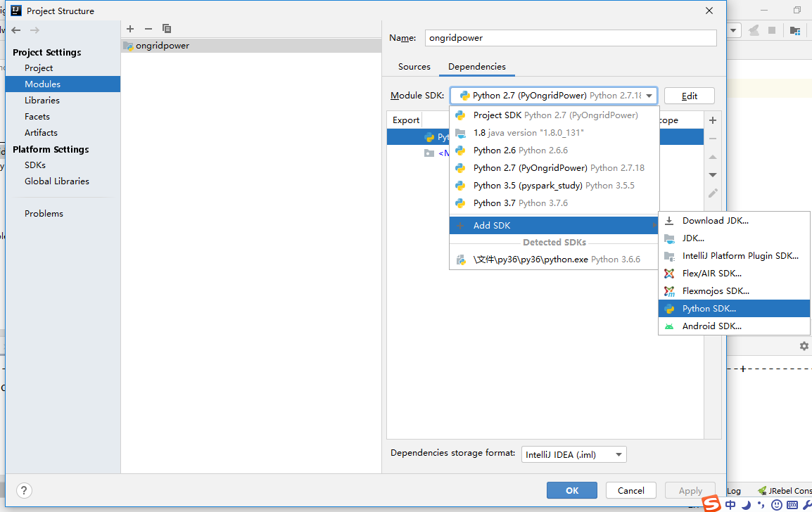The width and height of the screenshot is (812, 512).
Task: Select Python 2.6 SDK entry
Action: (x=554, y=150)
